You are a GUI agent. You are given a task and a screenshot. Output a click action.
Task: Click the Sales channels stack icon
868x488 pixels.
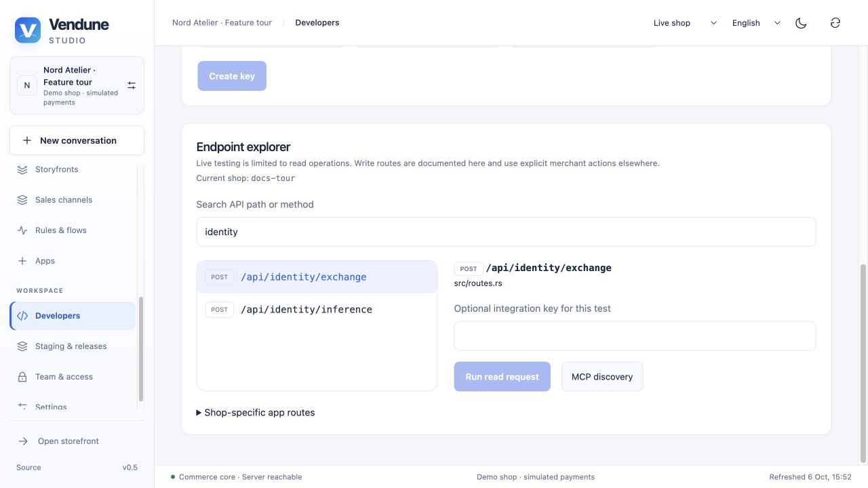pyautogui.click(x=22, y=200)
